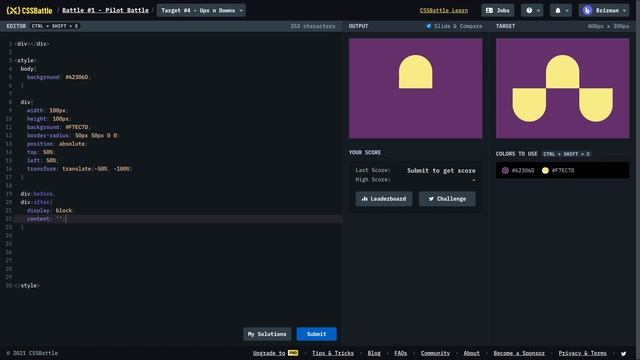Click the CSSBattle logo

pyautogui.click(x=29, y=10)
